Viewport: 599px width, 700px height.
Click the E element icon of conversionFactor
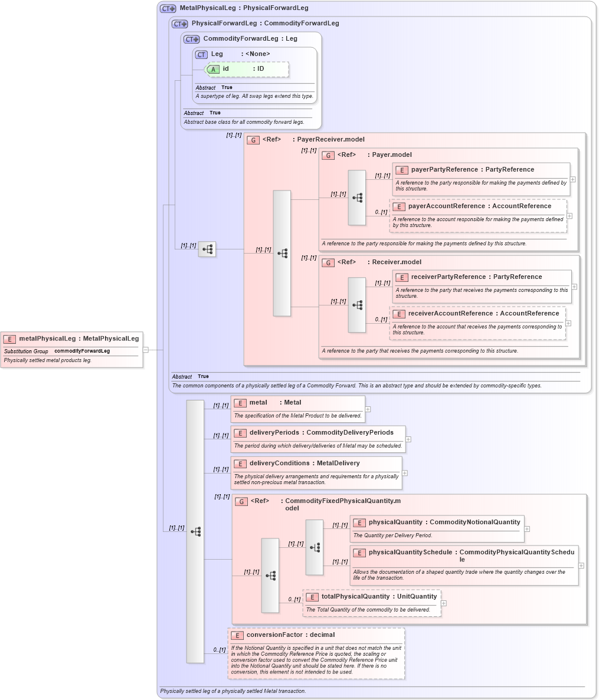tap(238, 635)
